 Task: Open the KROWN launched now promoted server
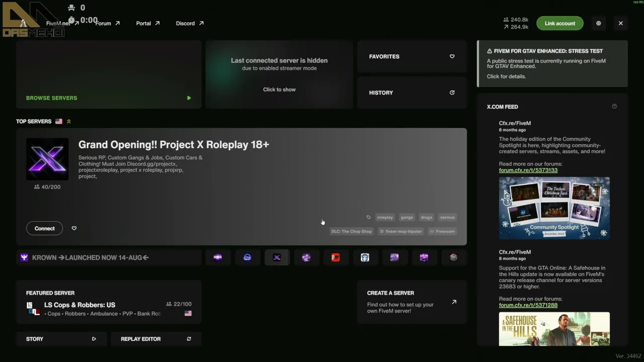(x=109, y=257)
